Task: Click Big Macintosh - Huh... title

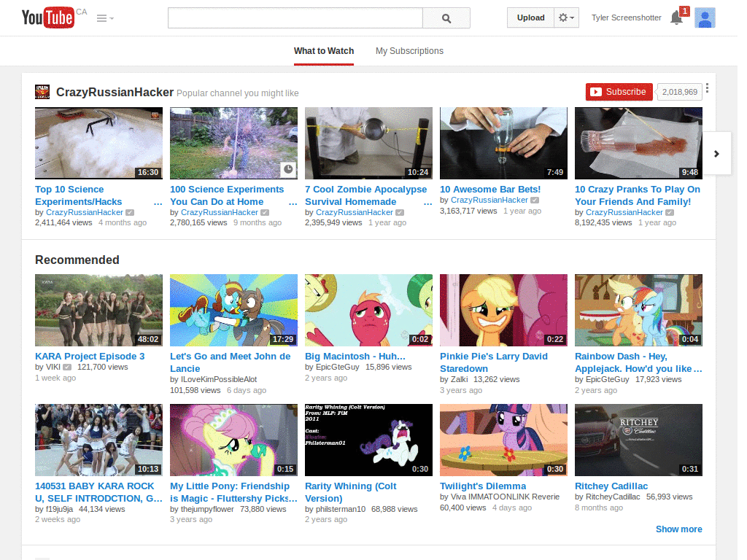Action: coord(355,356)
